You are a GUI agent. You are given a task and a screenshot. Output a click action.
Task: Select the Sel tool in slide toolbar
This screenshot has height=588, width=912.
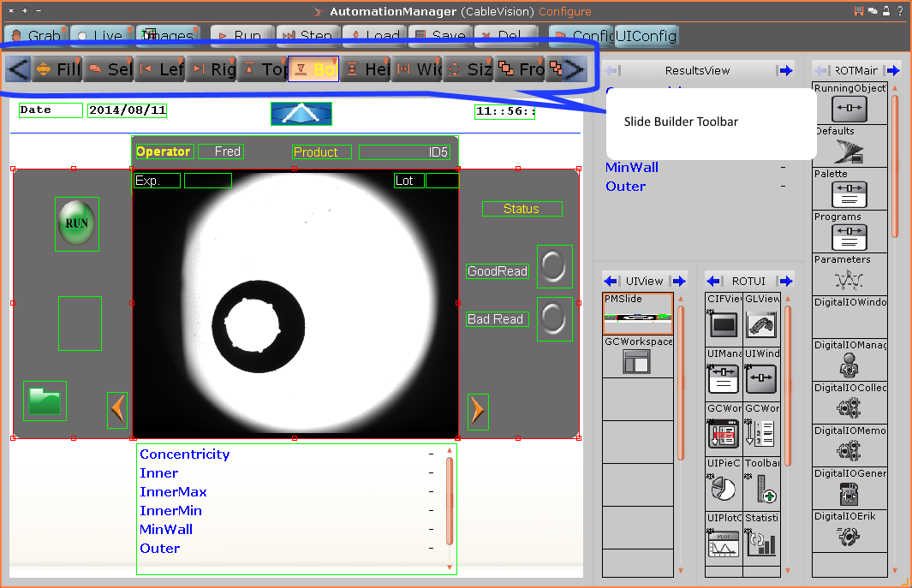point(109,69)
